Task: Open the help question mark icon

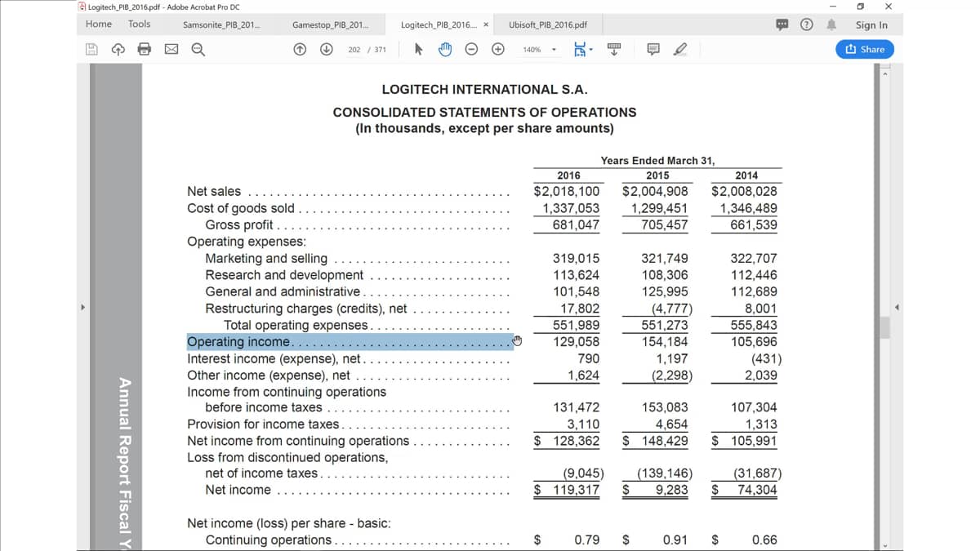Action: point(807,24)
